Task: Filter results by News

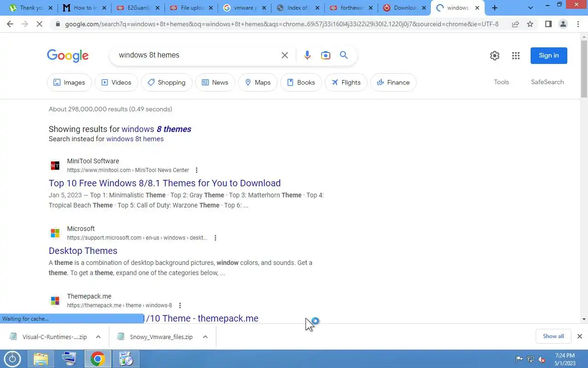Action: point(215,82)
